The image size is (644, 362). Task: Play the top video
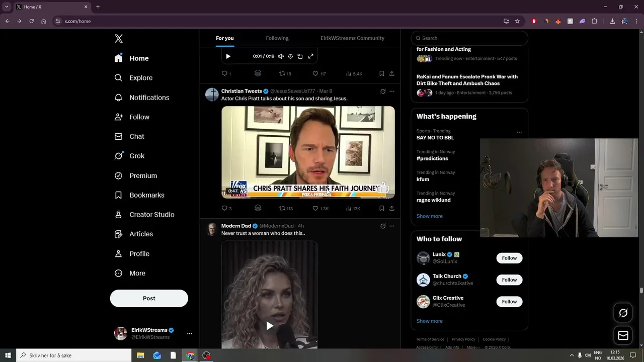(x=228, y=56)
